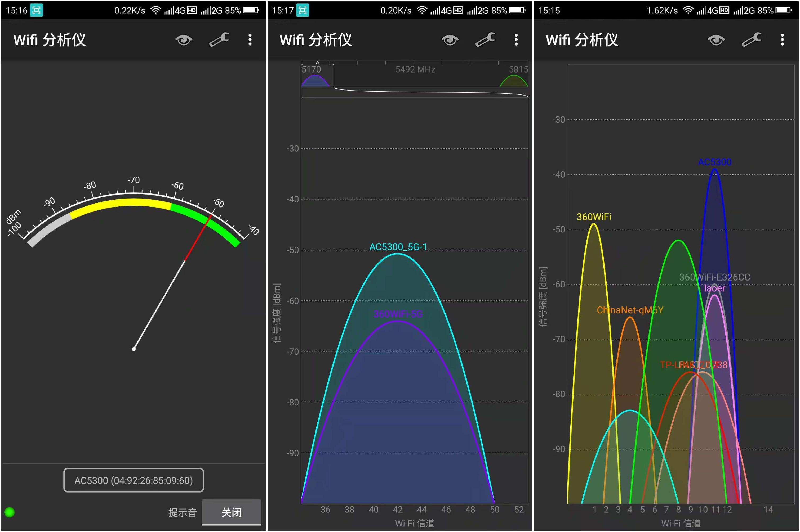Open wrench settings in the middle panel

(485, 40)
